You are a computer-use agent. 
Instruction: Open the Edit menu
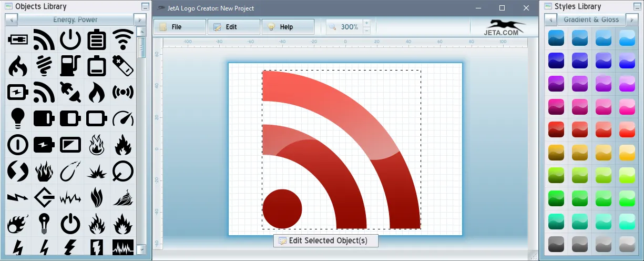(233, 27)
